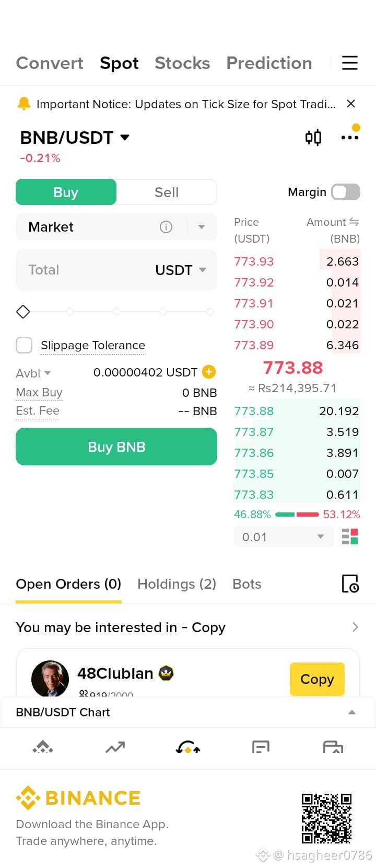The height and width of the screenshot is (868, 376).
Task: Open the Holdings (2) tab
Action: 177,584
